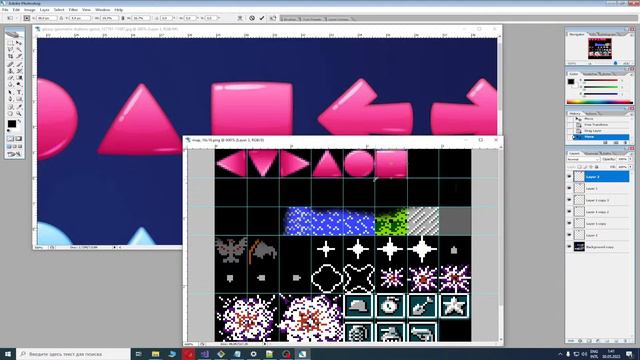Select the Eraser tool
This screenshot has width=640, height=360.
(11, 78)
